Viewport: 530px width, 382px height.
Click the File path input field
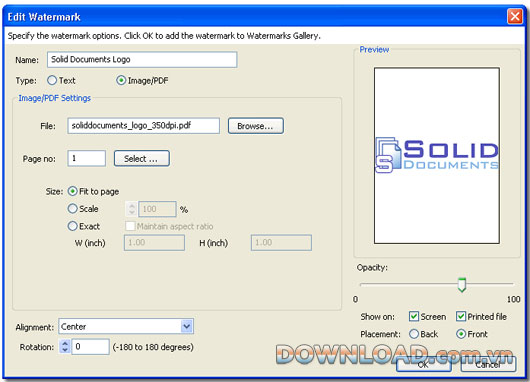pos(143,126)
